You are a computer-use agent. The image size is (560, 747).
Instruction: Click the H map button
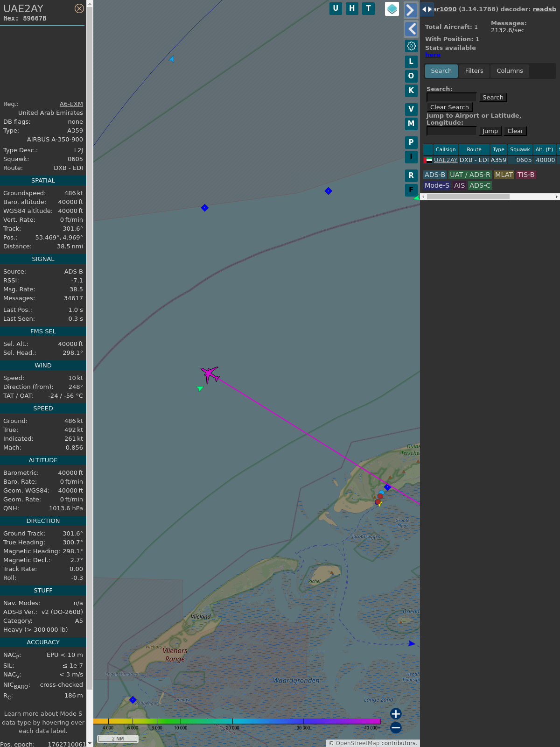[x=352, y=8]
